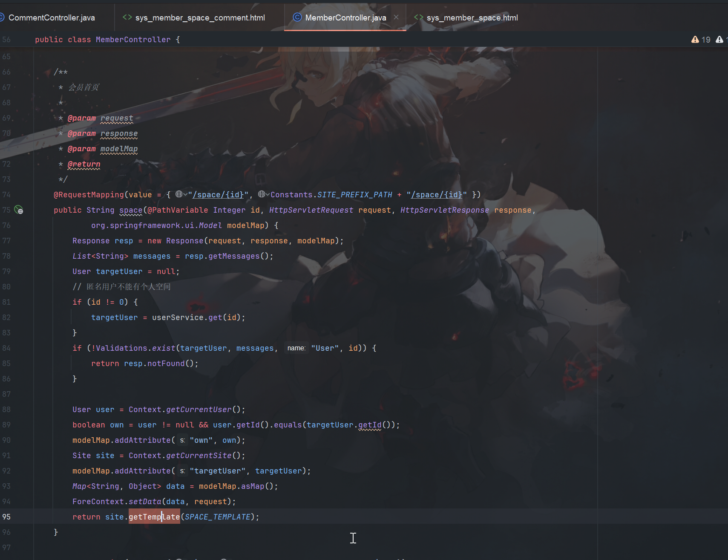This screenshot has height=560, width=728.
Task: Click the HTML icon on sys_member_space_comment.html tab
Action: tap(127, 17)
